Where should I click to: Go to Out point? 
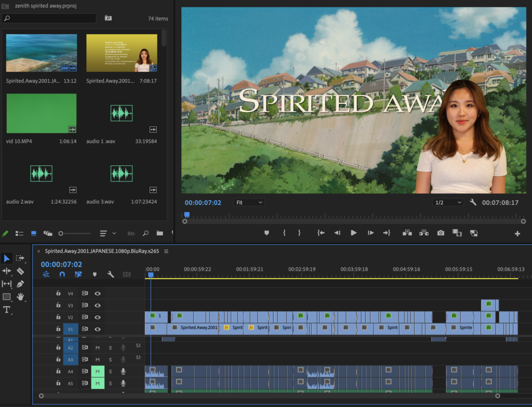point(387,233)
